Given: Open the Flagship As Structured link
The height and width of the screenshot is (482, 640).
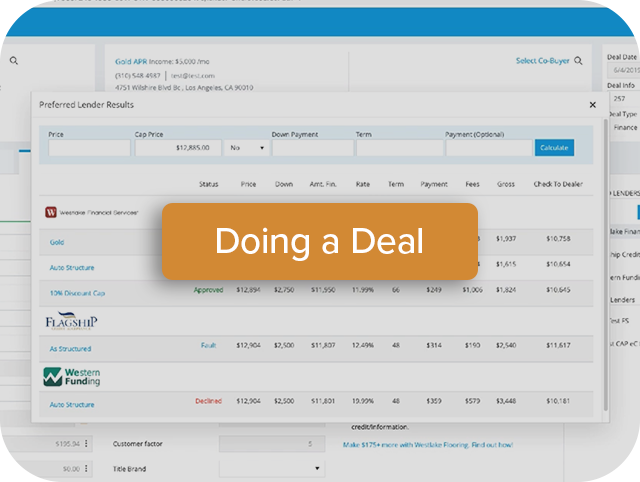Looking at the screenshot, I should [x=70, y=349].
